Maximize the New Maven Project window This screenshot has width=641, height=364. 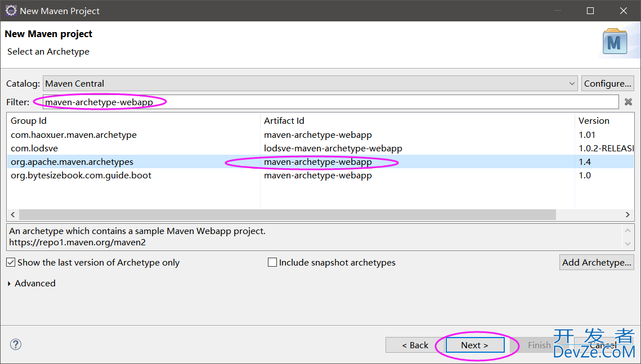[x=590, y=11]
